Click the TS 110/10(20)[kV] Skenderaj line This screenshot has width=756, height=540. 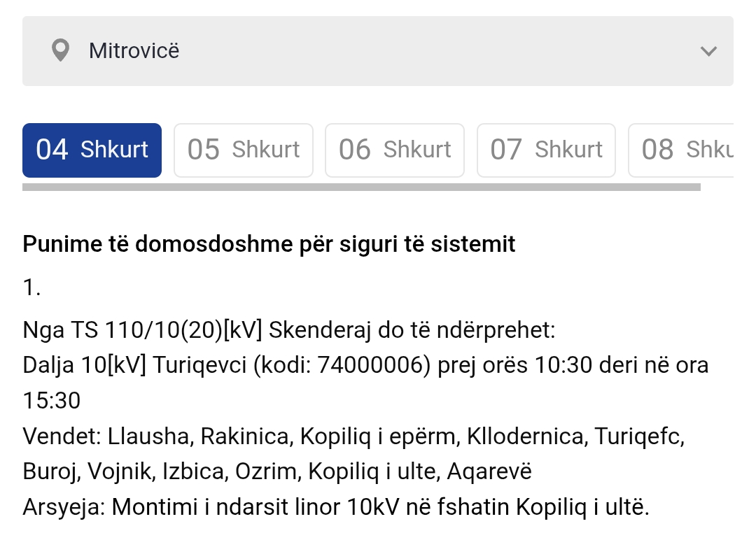pos(288,330)
